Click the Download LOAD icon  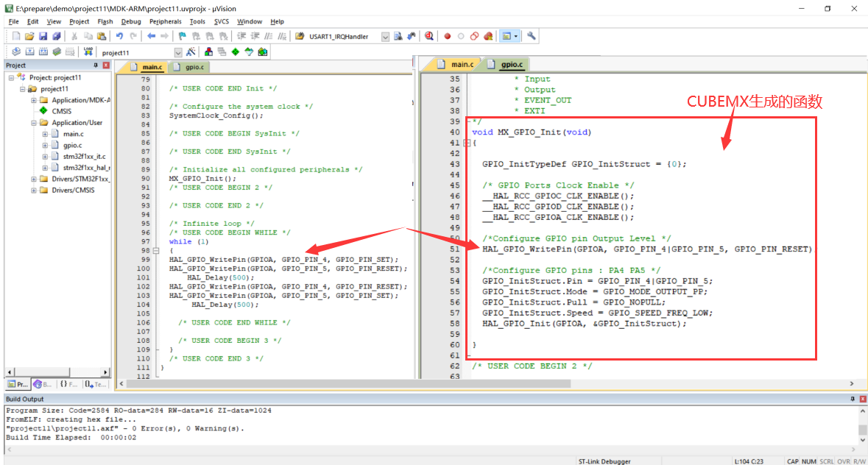tap(88, 52)
